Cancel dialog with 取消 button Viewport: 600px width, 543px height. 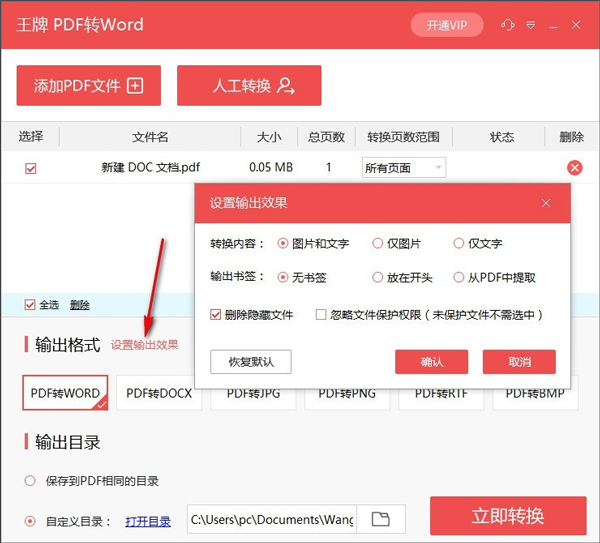(x=519, y=362)
